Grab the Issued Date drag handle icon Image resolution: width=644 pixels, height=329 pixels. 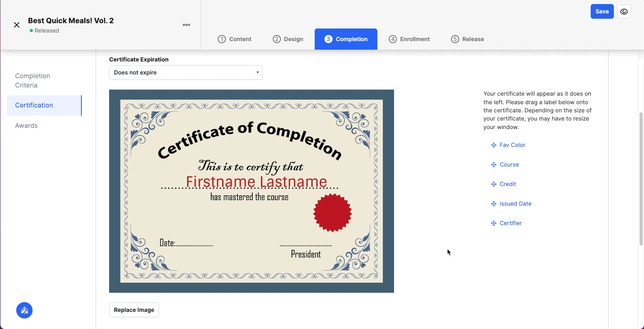point(493,204)
